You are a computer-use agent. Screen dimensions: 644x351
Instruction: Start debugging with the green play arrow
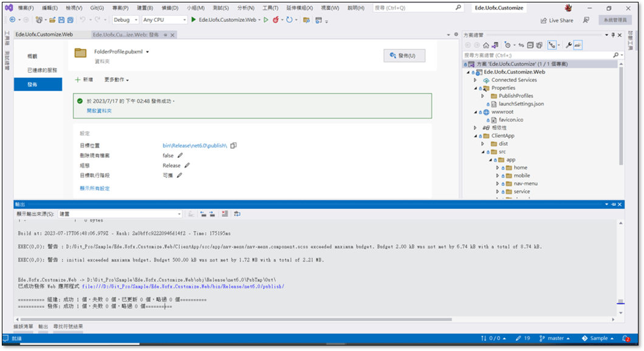(x=193, y=19)
